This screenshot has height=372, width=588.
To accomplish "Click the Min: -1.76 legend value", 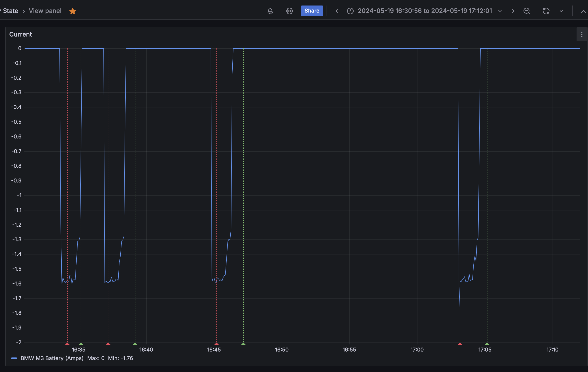I will tap(121, 358).
